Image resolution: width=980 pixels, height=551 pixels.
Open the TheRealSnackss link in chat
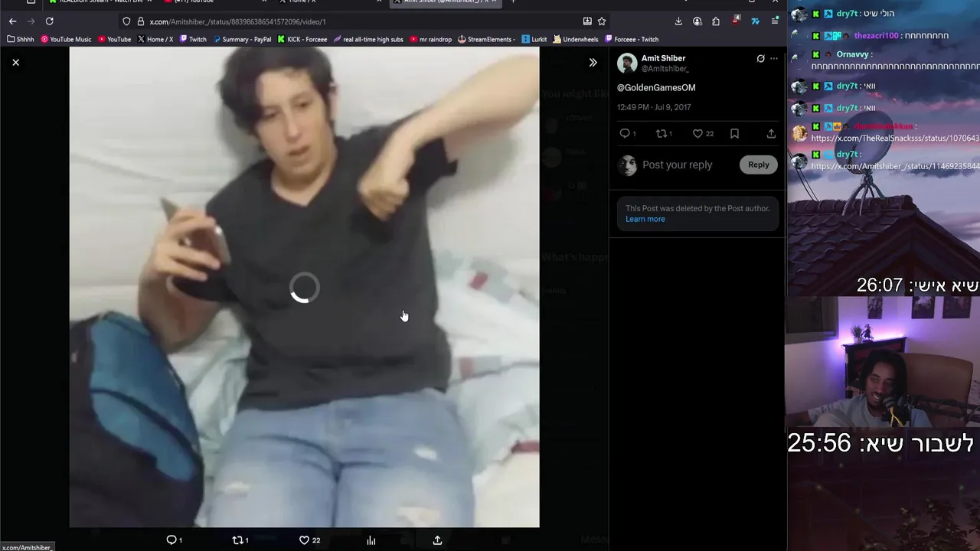895,139
